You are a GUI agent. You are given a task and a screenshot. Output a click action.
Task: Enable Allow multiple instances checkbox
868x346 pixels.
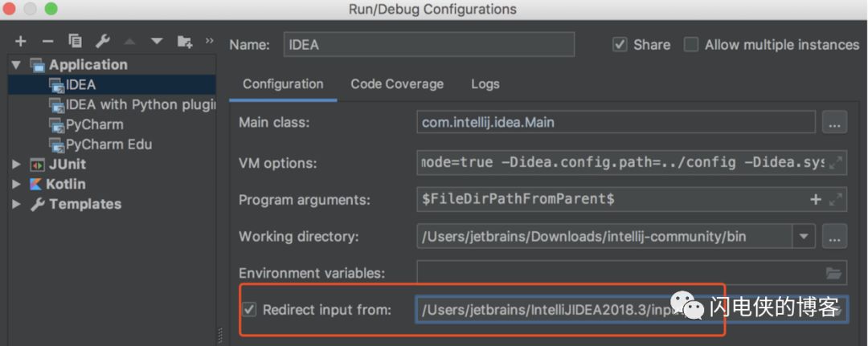(691, 45)
